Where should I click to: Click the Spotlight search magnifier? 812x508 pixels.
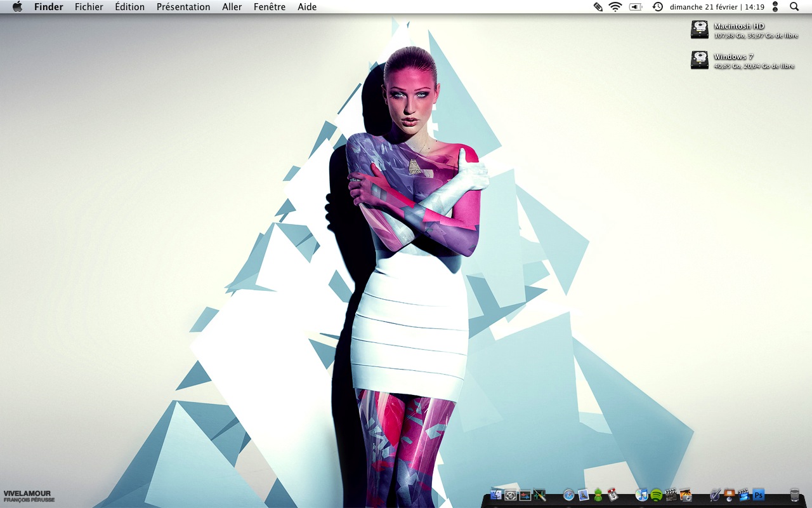794,7
